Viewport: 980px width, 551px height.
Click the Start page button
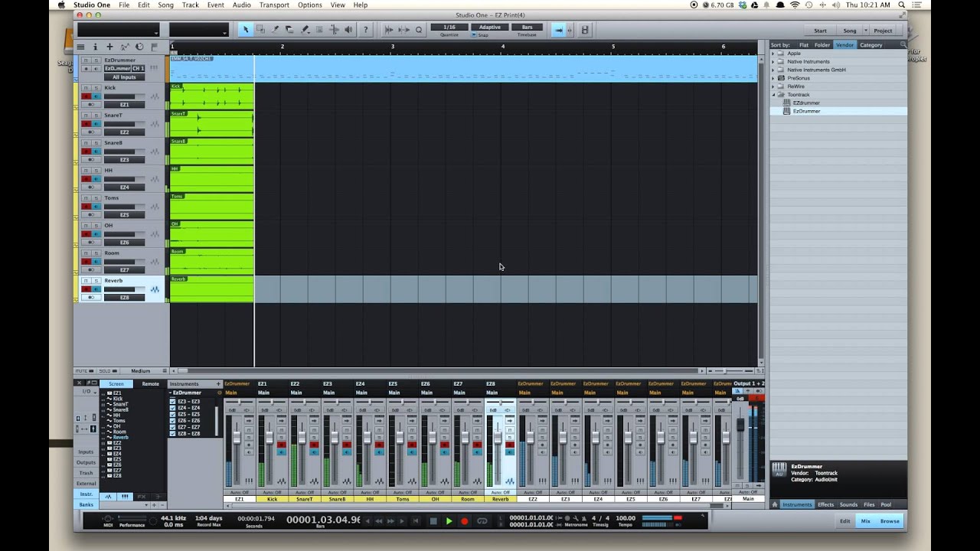[820, 31]
